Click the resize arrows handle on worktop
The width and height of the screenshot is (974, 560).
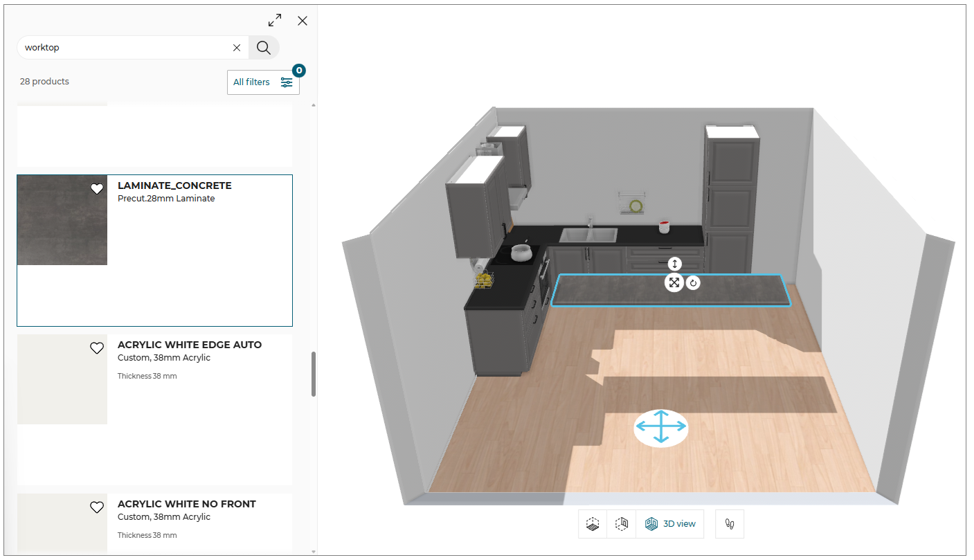click(674, 282)
